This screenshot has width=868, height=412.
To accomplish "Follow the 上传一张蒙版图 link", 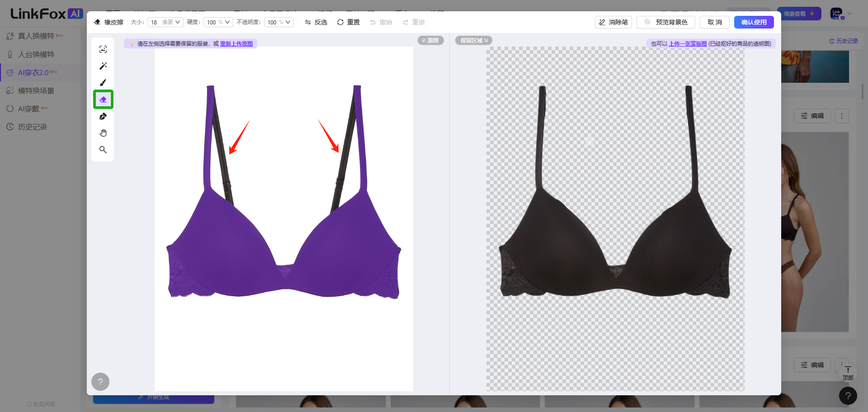I will pyautogui.click(x=688, y=44).
